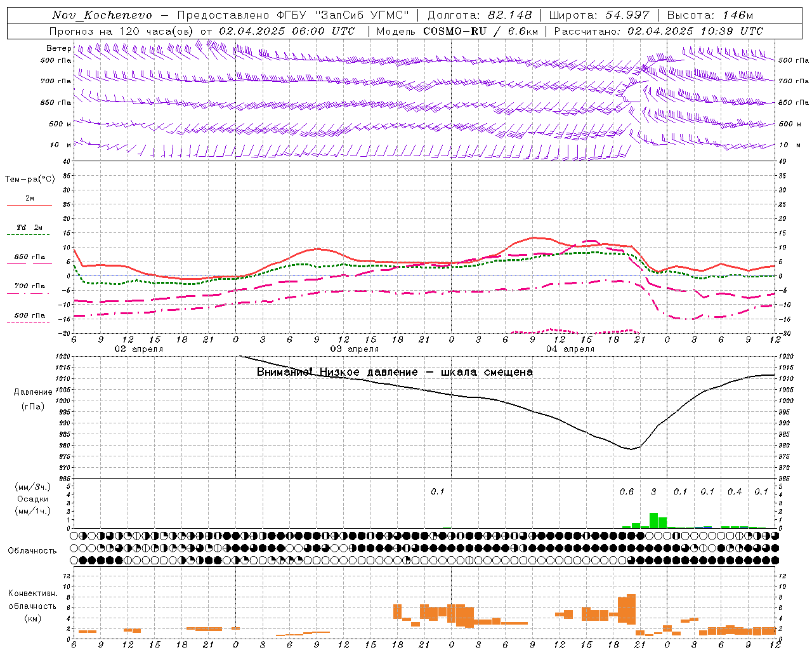Click the Тем-ра(°C) temperature panel label
The image size is (812, 650).
click(x=30, y=180)
